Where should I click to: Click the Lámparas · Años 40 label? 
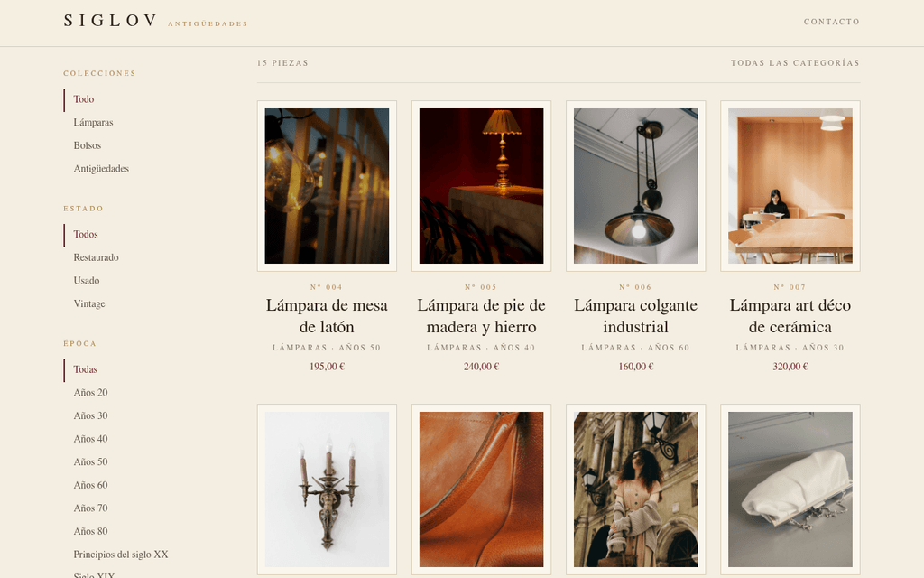click(482, 348)
